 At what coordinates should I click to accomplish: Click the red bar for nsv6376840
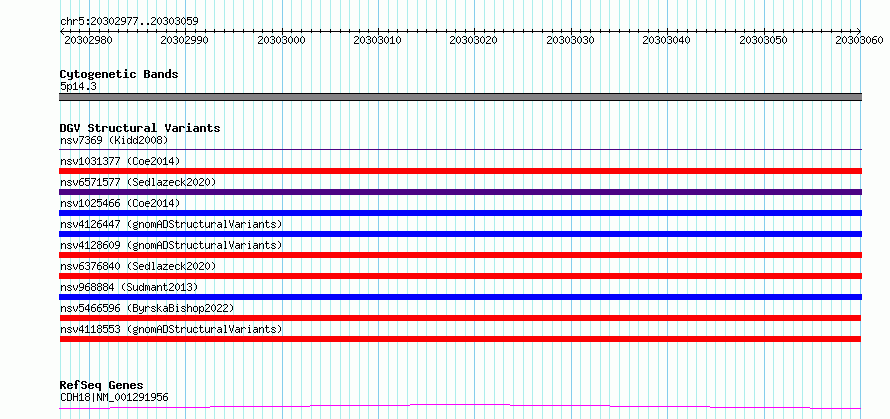460,276
